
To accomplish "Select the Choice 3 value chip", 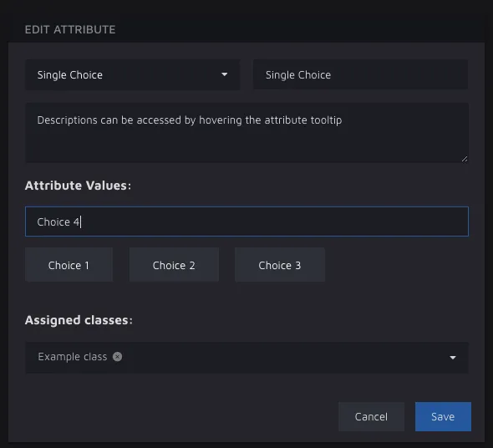I will 280,265.
